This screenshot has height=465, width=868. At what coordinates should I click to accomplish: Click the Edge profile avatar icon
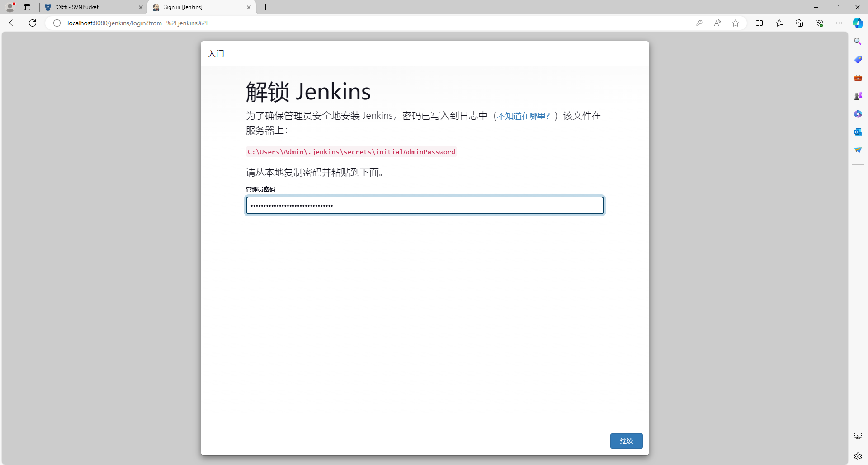point(10,7)
